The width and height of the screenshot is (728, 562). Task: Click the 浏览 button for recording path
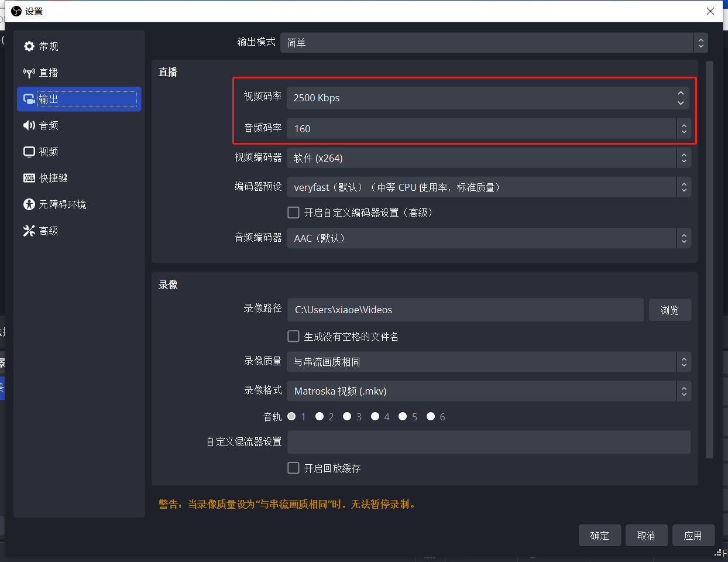click(669, 310)
